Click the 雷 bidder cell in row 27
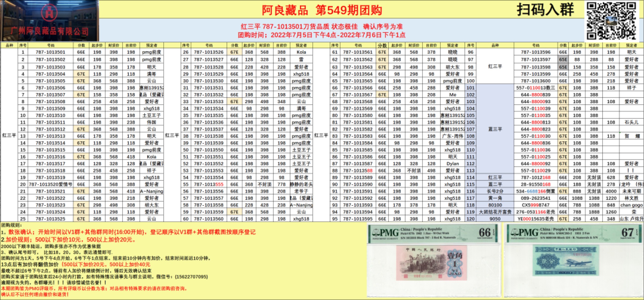The width and height of the screenshot is (644, 300). 301,60
